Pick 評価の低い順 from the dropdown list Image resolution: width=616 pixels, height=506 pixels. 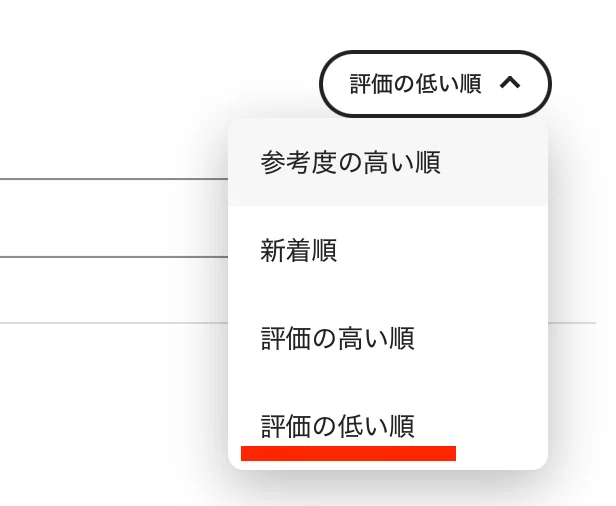point(388,426)
